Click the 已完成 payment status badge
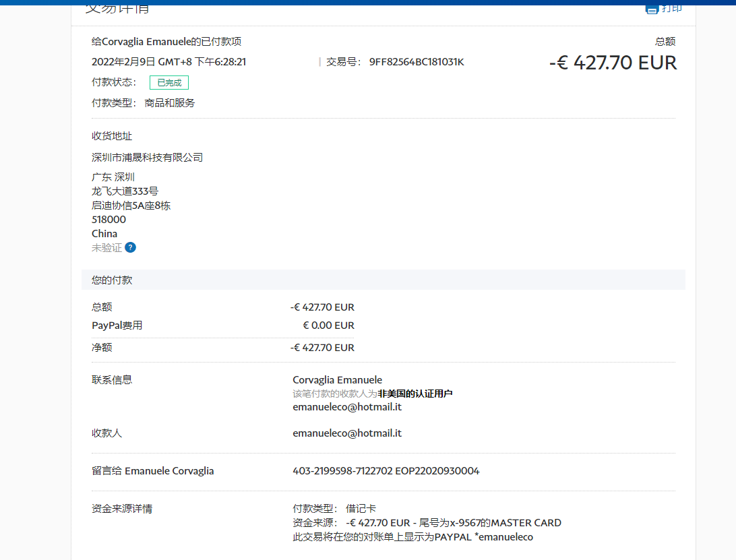Viewport: 736px width, 560px height. click(x=169, y=83)
